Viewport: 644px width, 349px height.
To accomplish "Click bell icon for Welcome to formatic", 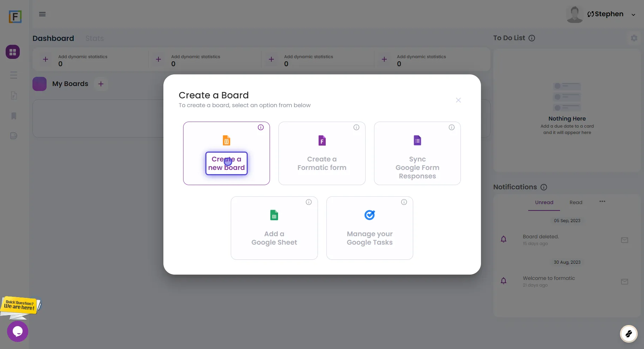I will [504, 281].
